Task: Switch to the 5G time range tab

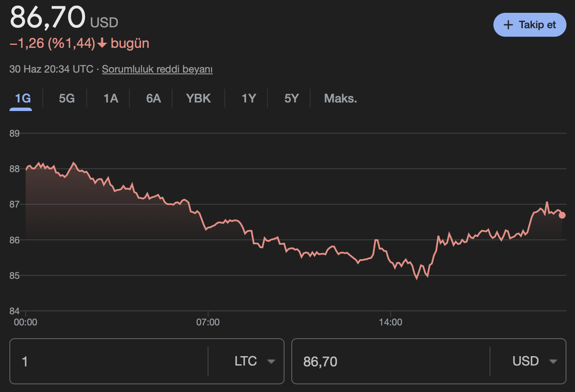Action: tap(67, 99)
